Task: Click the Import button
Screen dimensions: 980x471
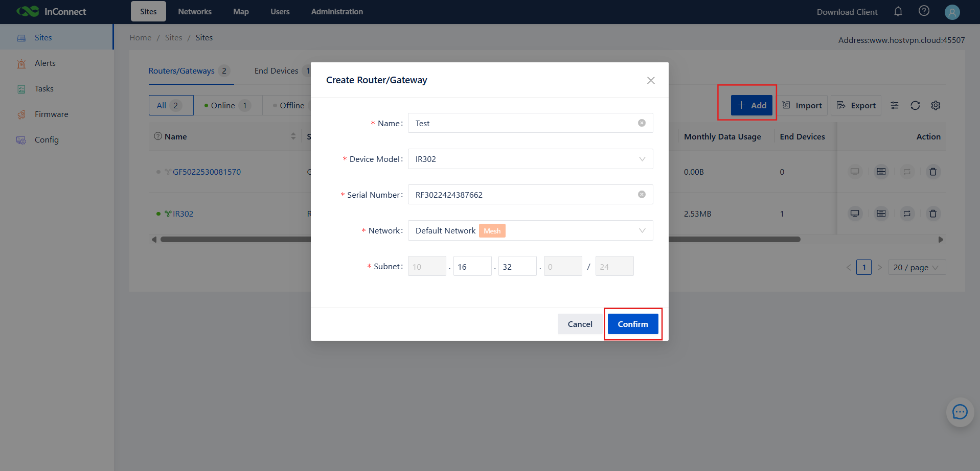Action: [802, 105]
